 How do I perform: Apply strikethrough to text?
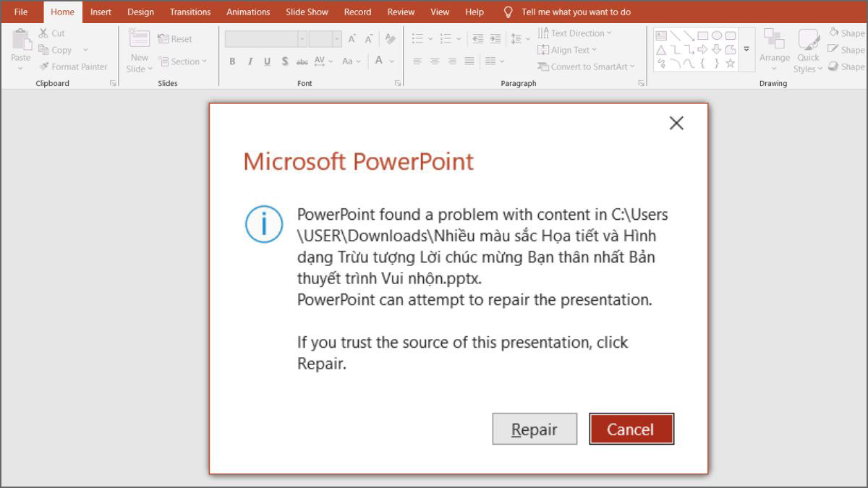pyautogui.click(x=302, y=61)
